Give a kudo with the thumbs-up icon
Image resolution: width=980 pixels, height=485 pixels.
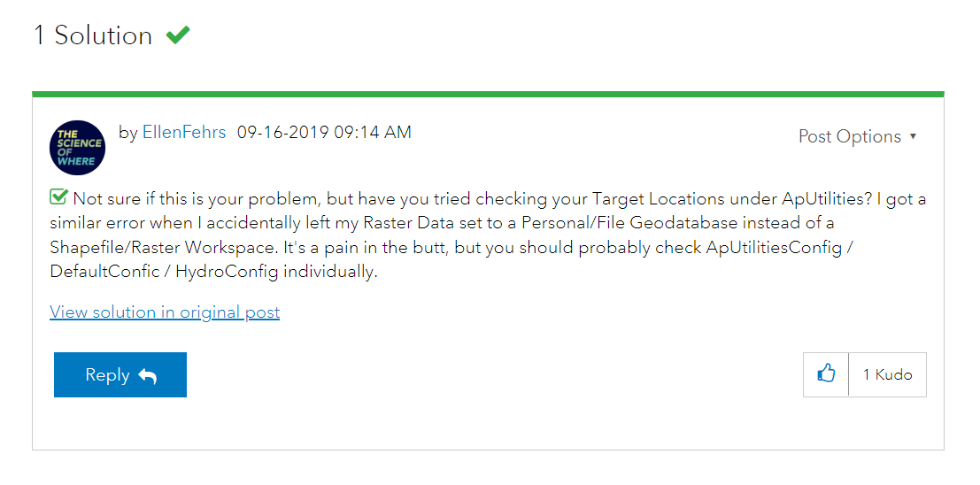(826, 374)
